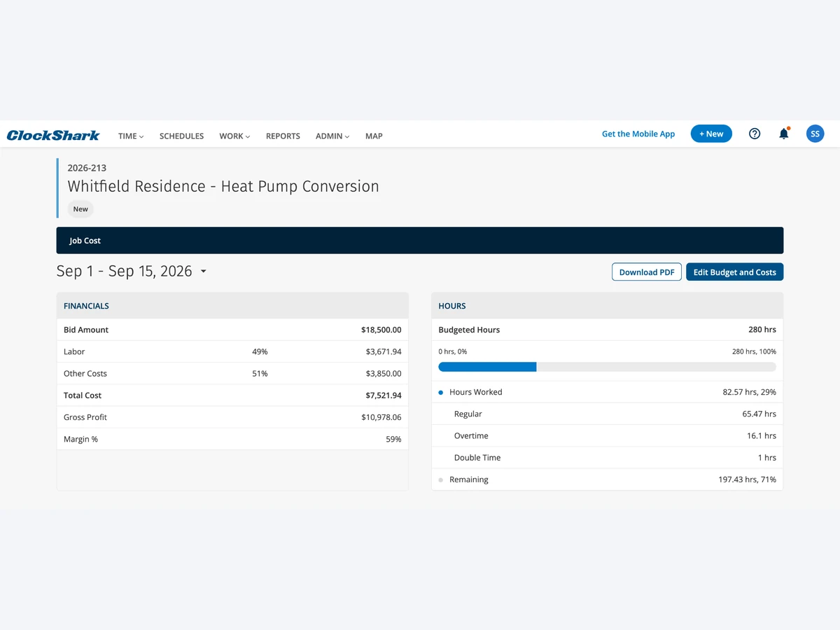The height and width of the screenshot is (630, 840).
Task: Click Regular hours value 65.47 hrs
Action: tap(759, 414)
